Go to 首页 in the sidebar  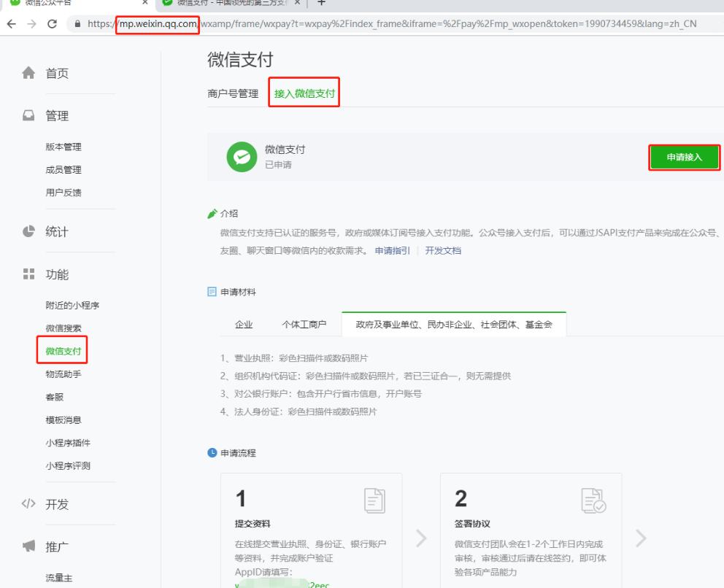click(x=57, y=74)
